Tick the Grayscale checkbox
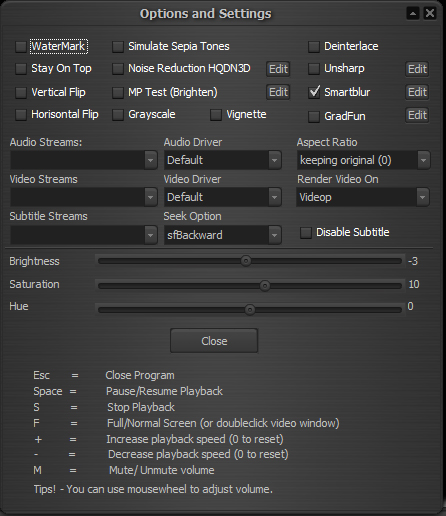The width and height of the screenshot is (446, 516). coord(118,115)
